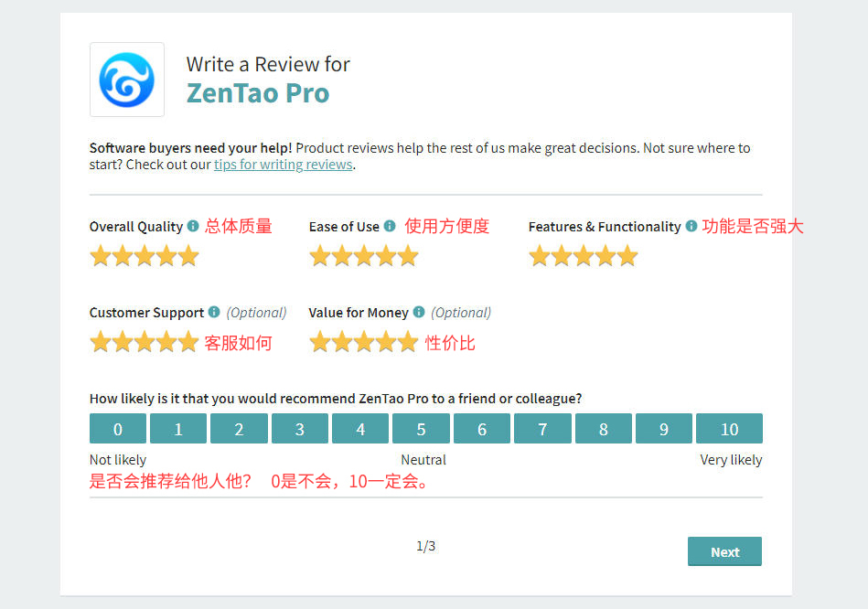
Task: Click the Overall Quality label
Action: click(x=136, y=227)
